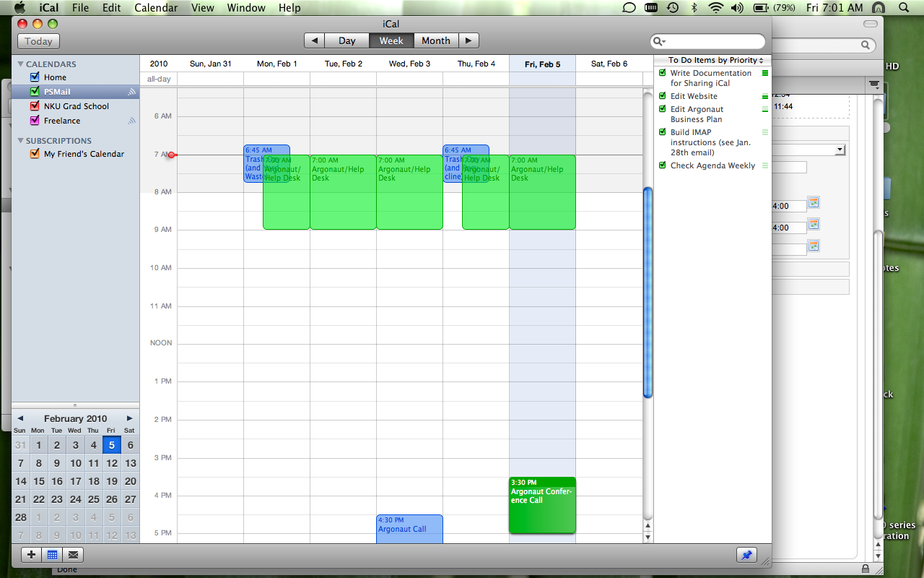Open the Apple menu
This screenshot has height=578, width=924.
pyautogui.click(x=19, y=8)
